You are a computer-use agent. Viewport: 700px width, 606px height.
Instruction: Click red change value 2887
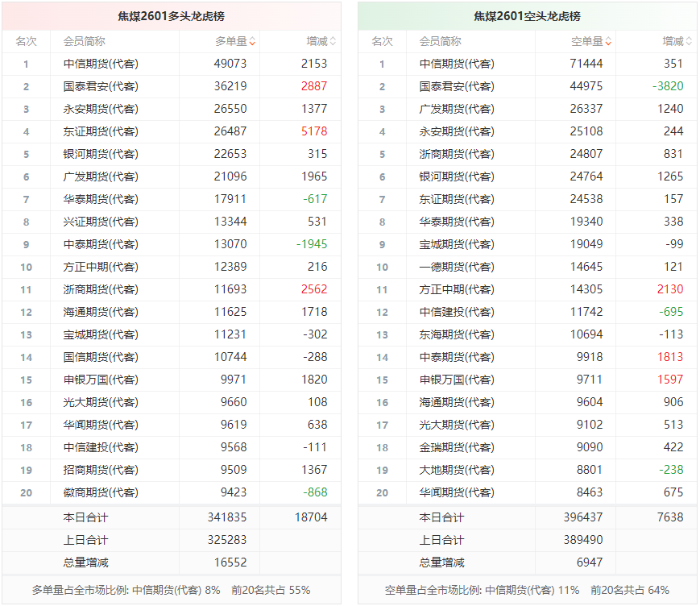(314, 87)
